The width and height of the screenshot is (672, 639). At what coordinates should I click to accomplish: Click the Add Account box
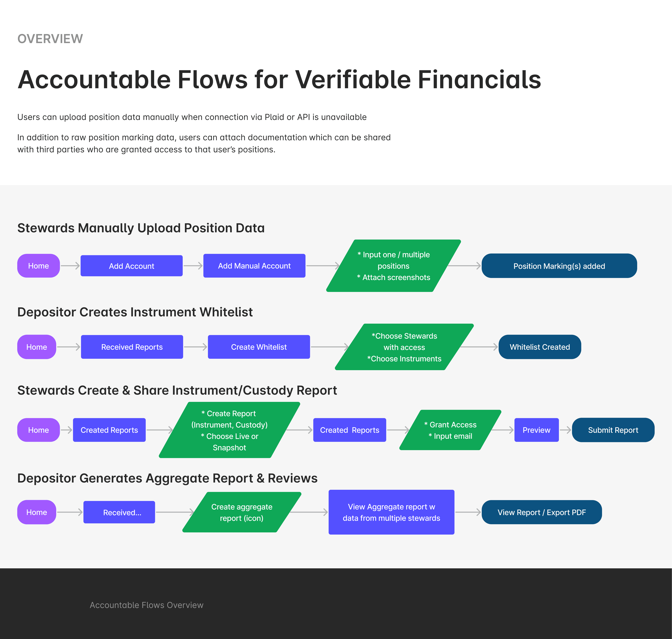(x=132, y=266)
